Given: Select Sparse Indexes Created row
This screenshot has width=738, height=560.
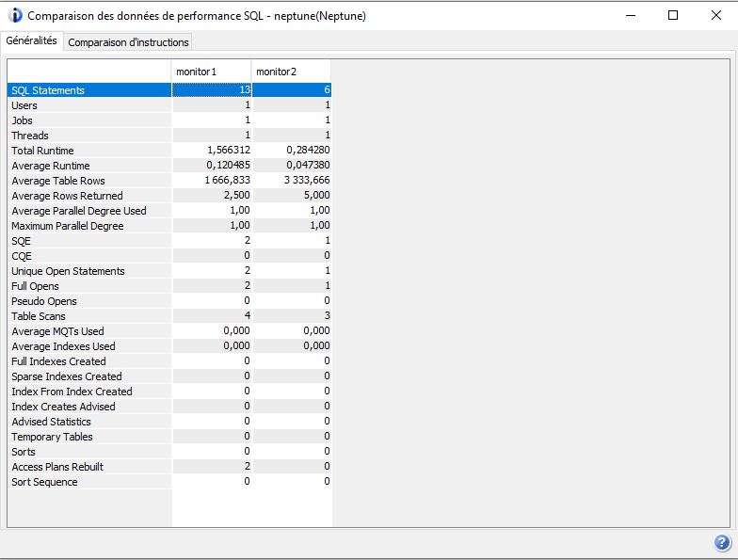Looking at the screenshot, I should coord(89,376).
